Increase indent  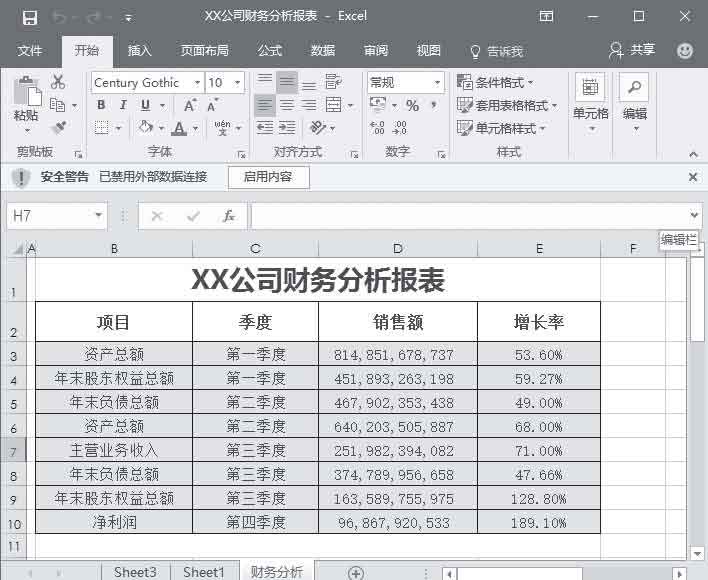tap(287, 128)
